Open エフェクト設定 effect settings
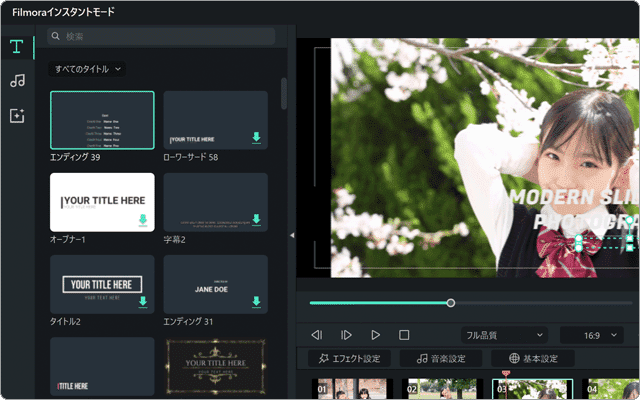 349,358
